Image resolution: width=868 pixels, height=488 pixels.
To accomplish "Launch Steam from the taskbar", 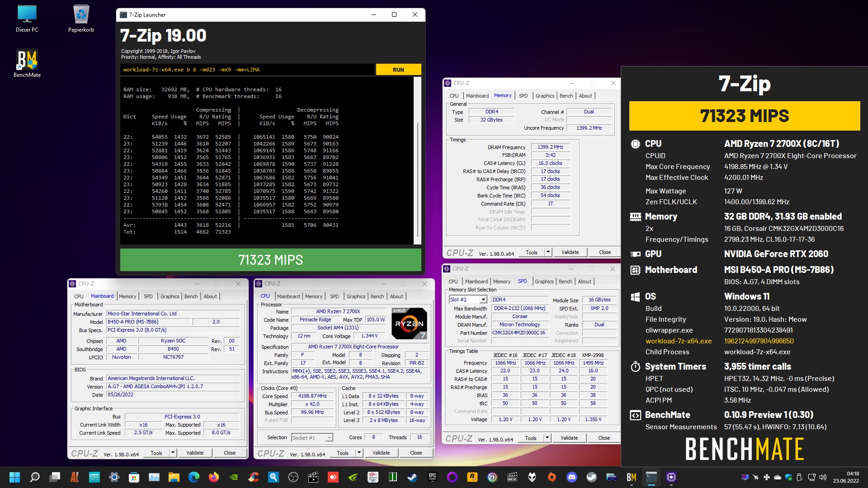I will 413,477.
